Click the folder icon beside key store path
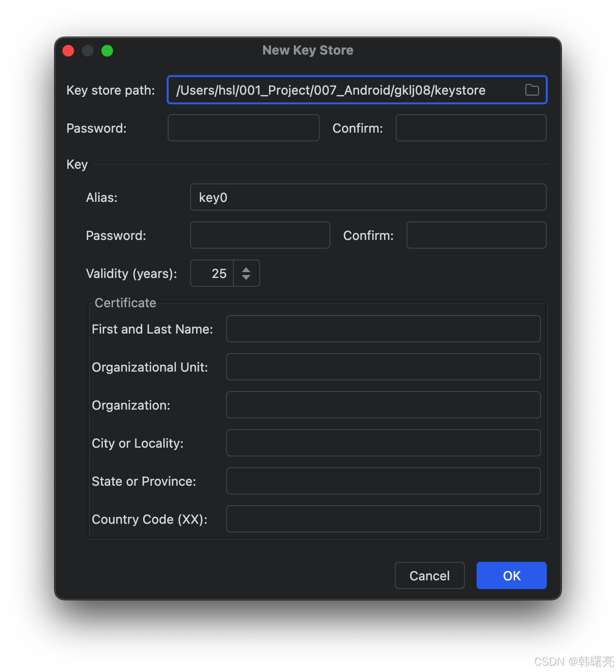Image resolution: width=616 pixels, height=672 pixels. [532, 90]
